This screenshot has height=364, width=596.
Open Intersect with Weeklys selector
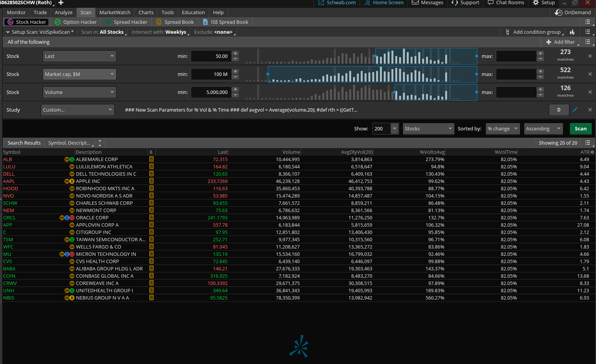pyautogui.click(x=160, y=32)
